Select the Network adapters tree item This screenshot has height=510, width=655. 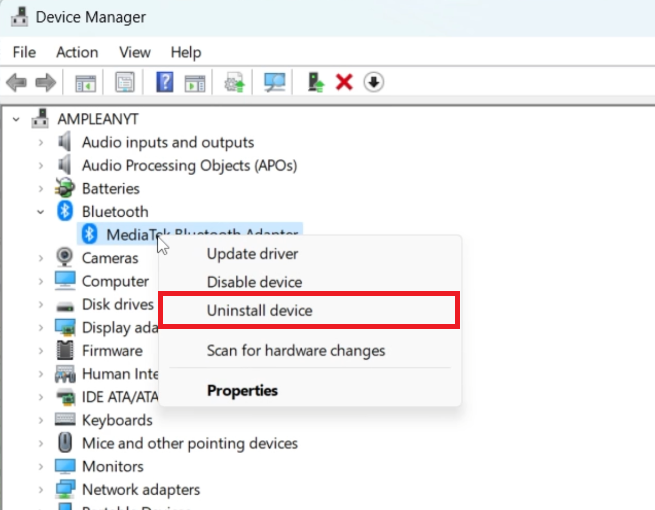pos(140,489)
